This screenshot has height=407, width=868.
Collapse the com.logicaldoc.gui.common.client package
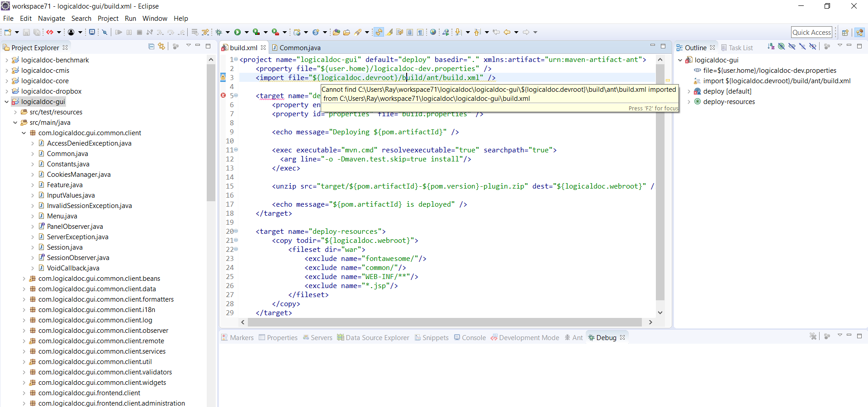24,133
